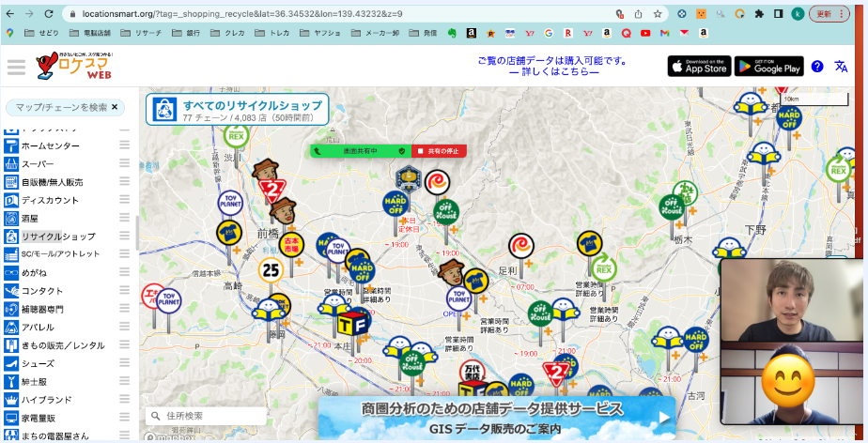This screenshot has width=868, height=443.
Task: Click the 古本市場 map pin
Action: pyautogui.click(x=292, y=246)
